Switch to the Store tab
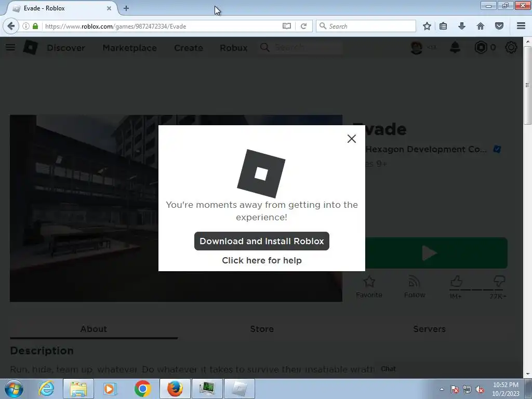This screenshot has width=532, height=399. (262, 329)
